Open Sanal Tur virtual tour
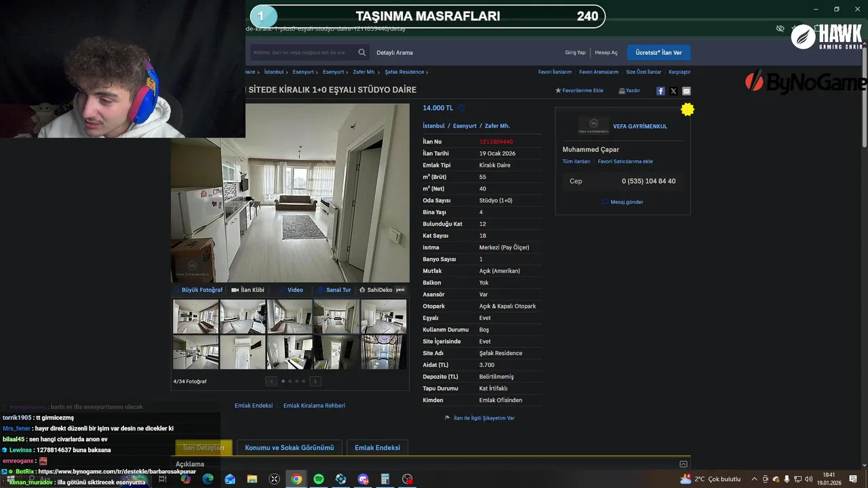The image size is (868, 488). point(334,290)
